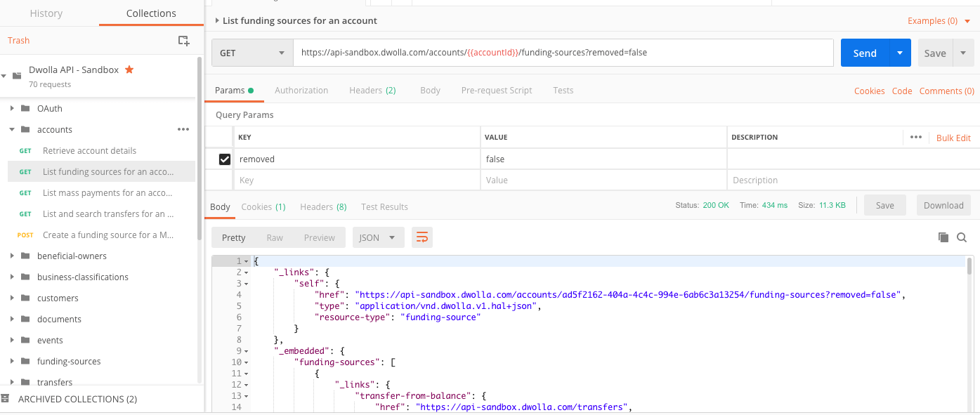Open the query params three-dot options
This screenshot has height=415, width=980.
(915, 138)
